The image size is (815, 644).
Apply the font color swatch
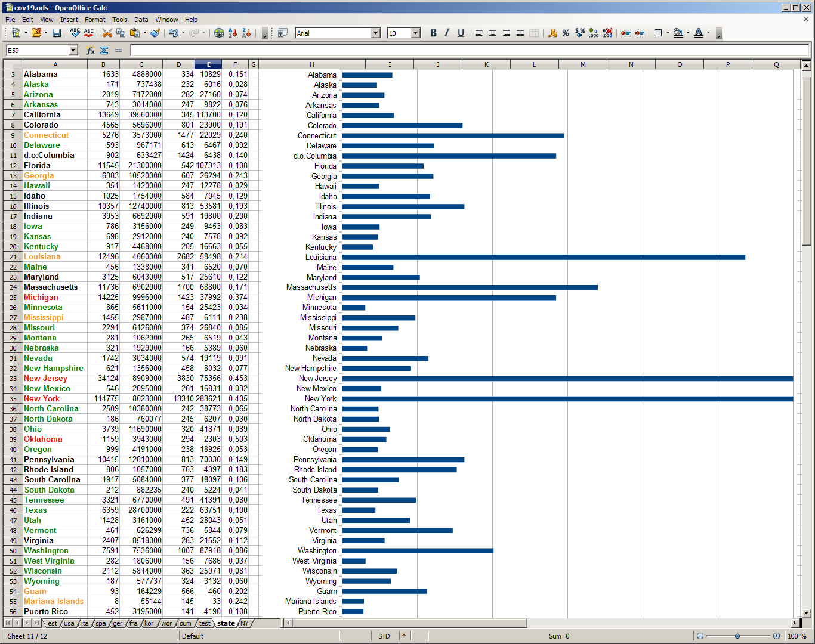pyautogui.click(x=699, y=33)
